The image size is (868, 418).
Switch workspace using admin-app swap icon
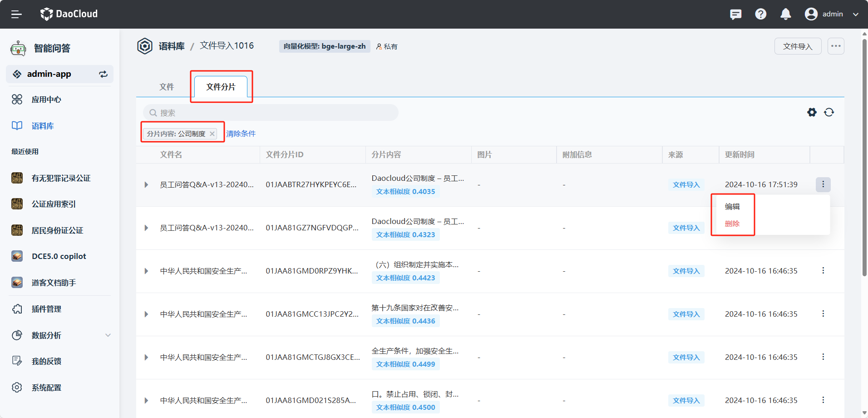(x=103, y=74)
